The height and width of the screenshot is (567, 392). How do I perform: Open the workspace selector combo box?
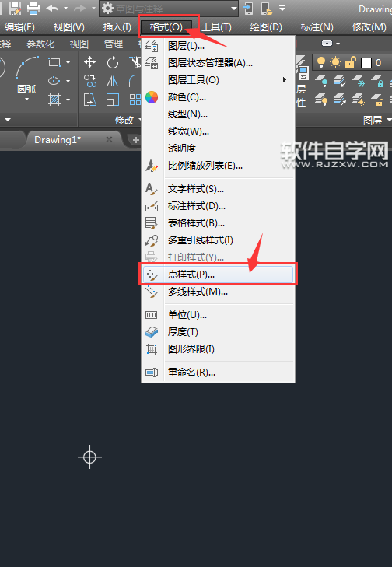click(169, 9)
